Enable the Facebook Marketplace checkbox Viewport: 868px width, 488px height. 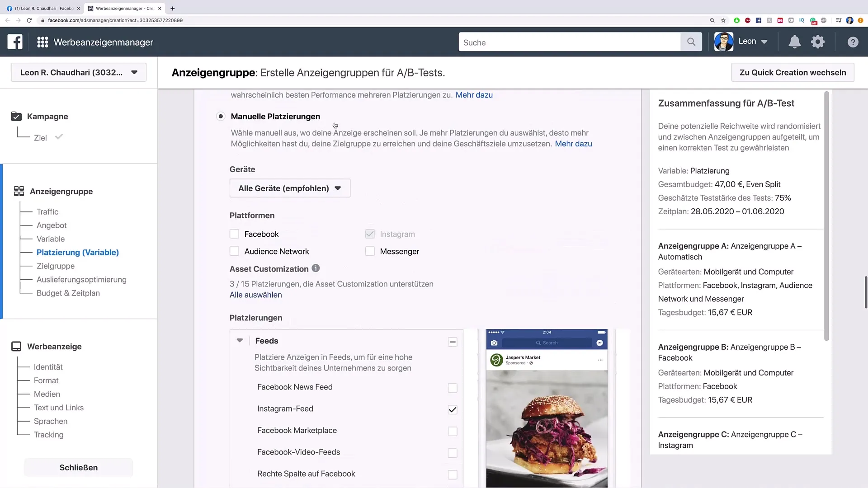point(452,431)
